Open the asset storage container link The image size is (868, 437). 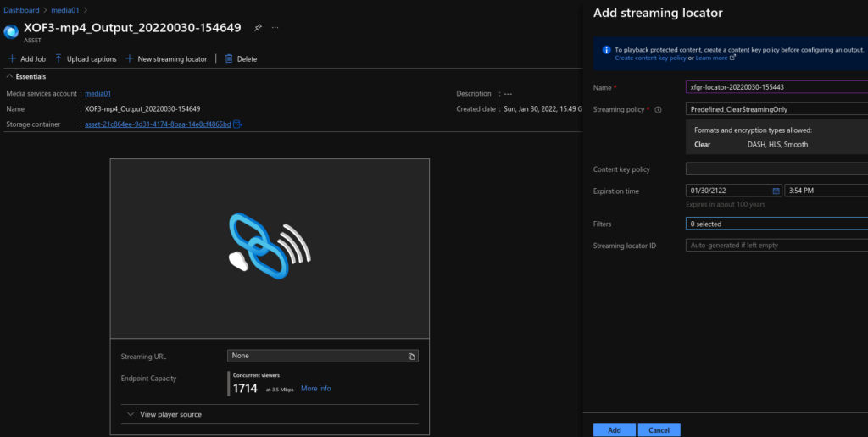tap(158, 124)
